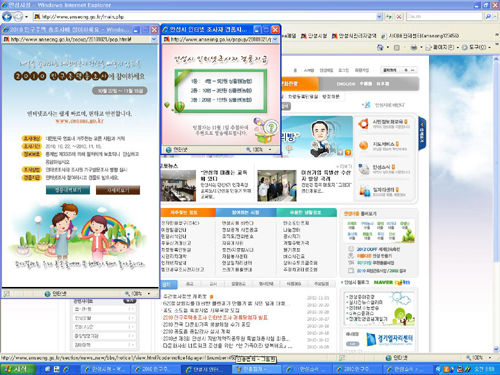Image resolution: width=500 pixels, height=375 pixels.
Task: Open the Windows Start button
Action: (x=18, y=369)
